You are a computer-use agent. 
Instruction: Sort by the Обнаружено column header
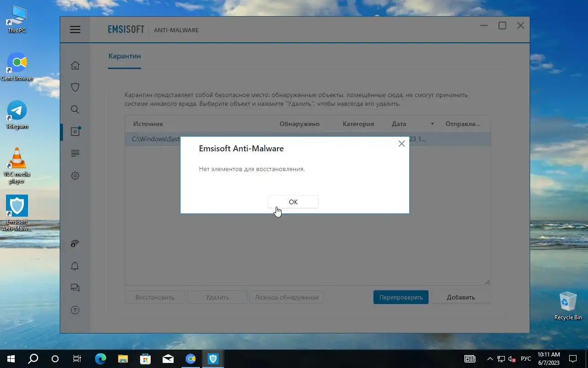300,124
